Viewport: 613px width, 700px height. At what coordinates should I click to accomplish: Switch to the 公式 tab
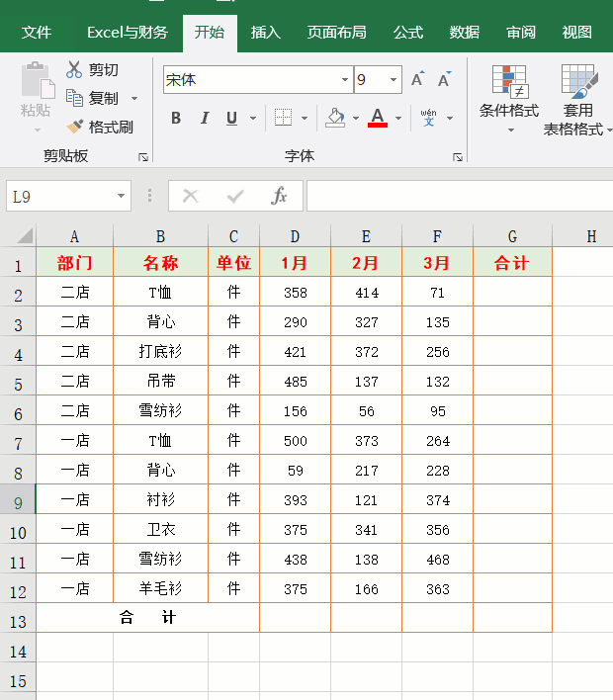pyautogui.click(x=408, y=33)
